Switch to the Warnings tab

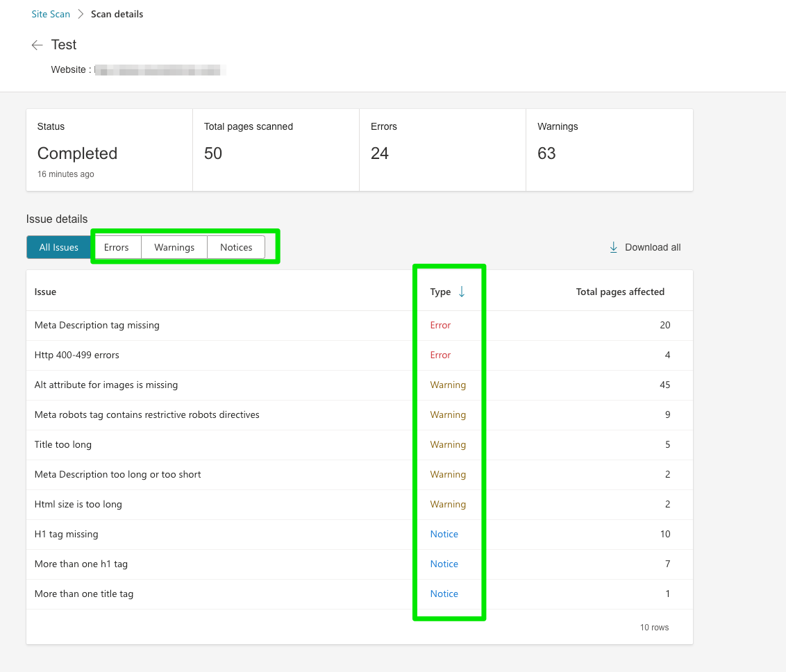point(174,246)
